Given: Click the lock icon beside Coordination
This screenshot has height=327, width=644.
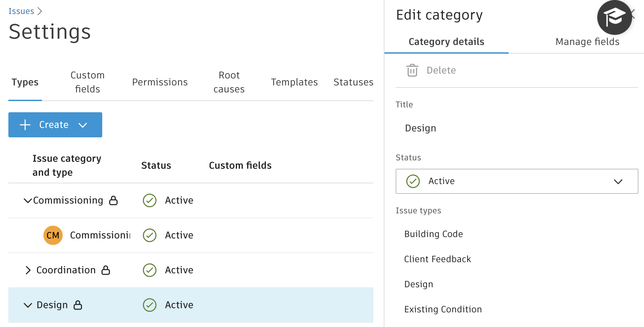Looking at the screenshot, I should (106, 270).
